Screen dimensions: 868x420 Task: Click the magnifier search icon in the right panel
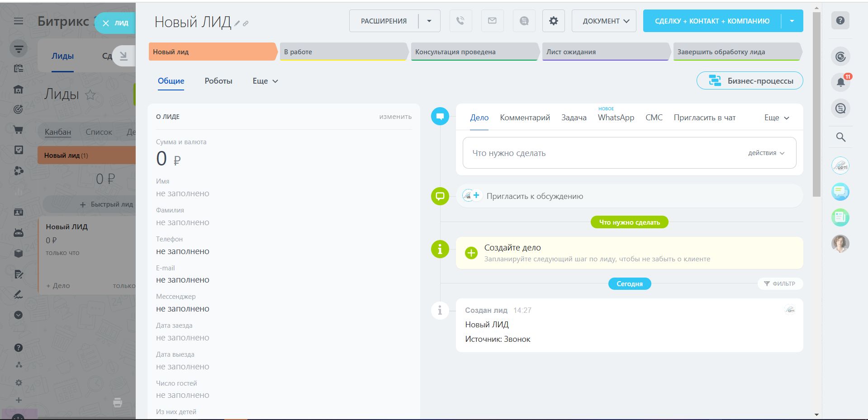click(x=841, y=137)
